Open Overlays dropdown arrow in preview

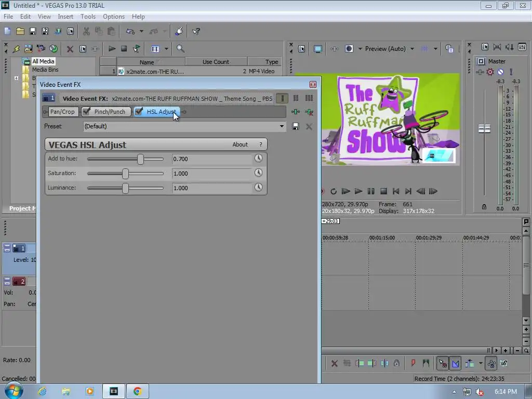point(436,49)
